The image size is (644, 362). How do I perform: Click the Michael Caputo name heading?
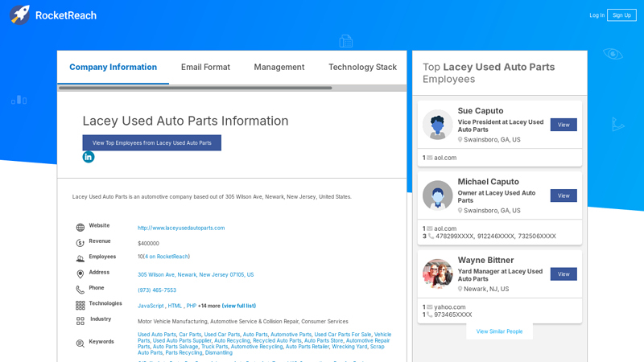coord(489,182)
